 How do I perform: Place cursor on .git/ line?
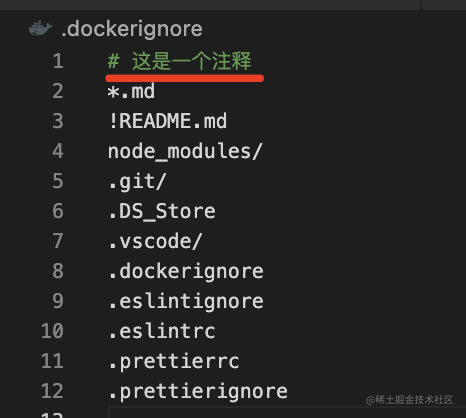click(137, 182)
